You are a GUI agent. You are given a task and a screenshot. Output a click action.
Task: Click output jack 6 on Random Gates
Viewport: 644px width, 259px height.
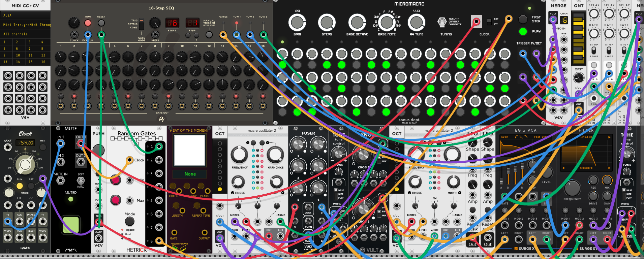159,214
